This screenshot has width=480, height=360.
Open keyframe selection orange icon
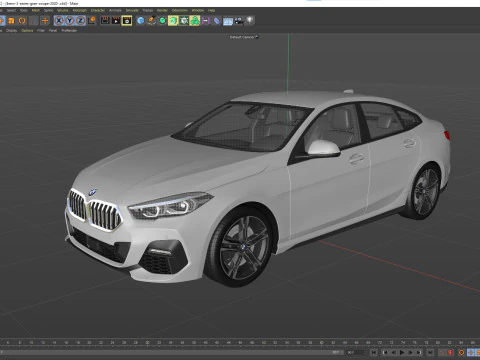[462, 352]
